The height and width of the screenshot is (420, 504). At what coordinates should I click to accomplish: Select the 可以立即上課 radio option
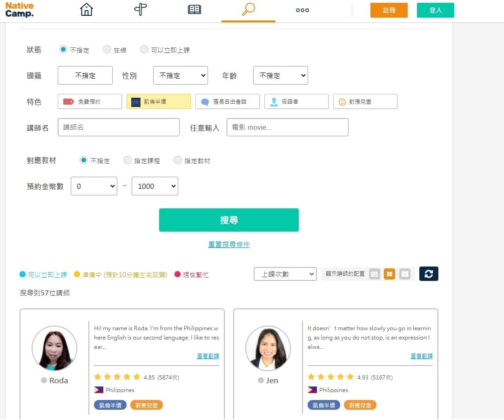144,49
